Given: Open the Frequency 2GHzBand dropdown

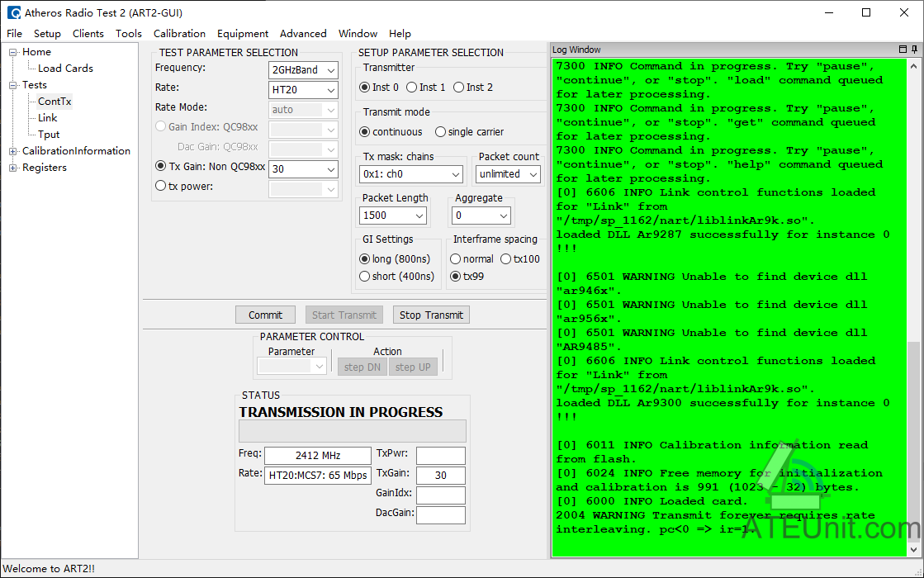Looking at the screenshot, I should [303, 70].
